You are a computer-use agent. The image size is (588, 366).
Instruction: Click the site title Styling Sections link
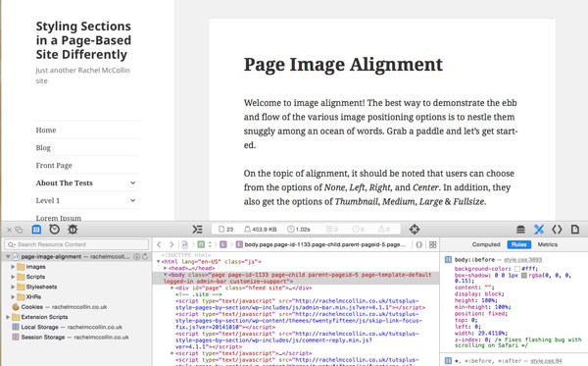(x=83, y=40)
